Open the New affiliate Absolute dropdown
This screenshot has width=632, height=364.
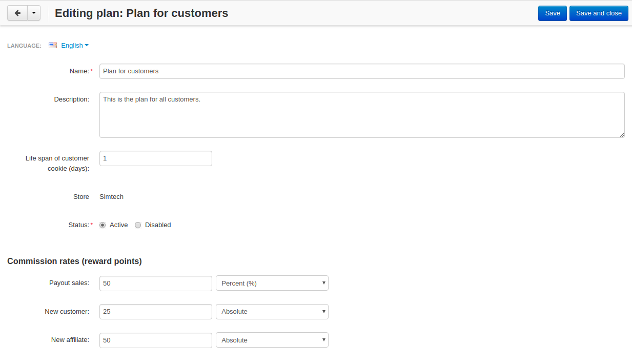[x=272, y=340]
